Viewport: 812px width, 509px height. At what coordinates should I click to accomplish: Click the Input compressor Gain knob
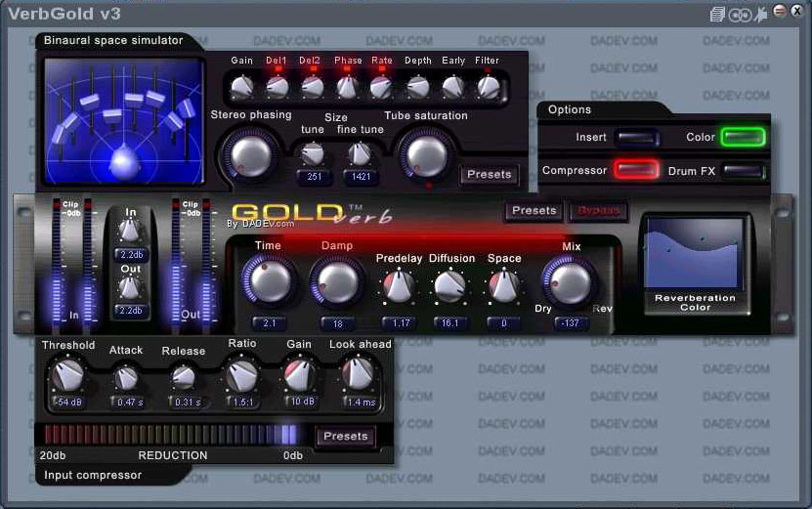[299, 375]
